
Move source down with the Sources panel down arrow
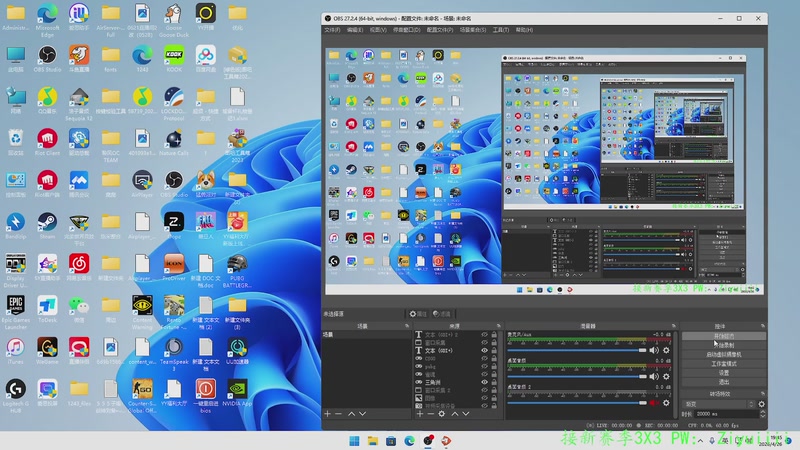(x=466, y=414)
